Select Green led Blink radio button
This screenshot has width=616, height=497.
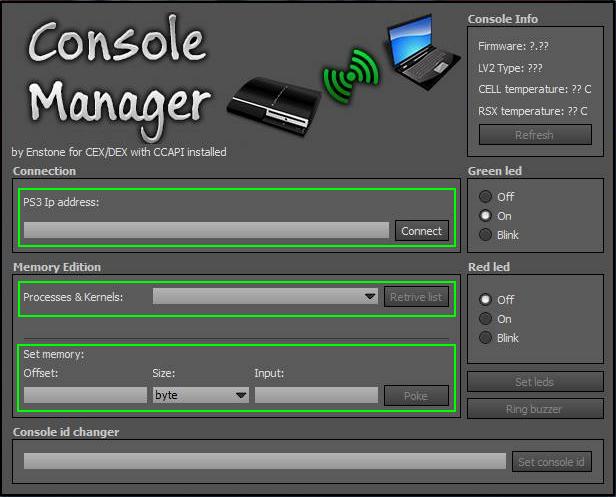[486, 235]
